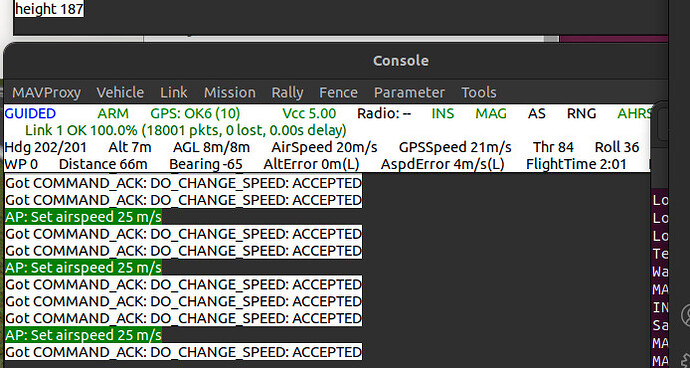Open the Rally menu
Image resolution: width=690 pixels, height=368 pixels.
coord(287,92)
